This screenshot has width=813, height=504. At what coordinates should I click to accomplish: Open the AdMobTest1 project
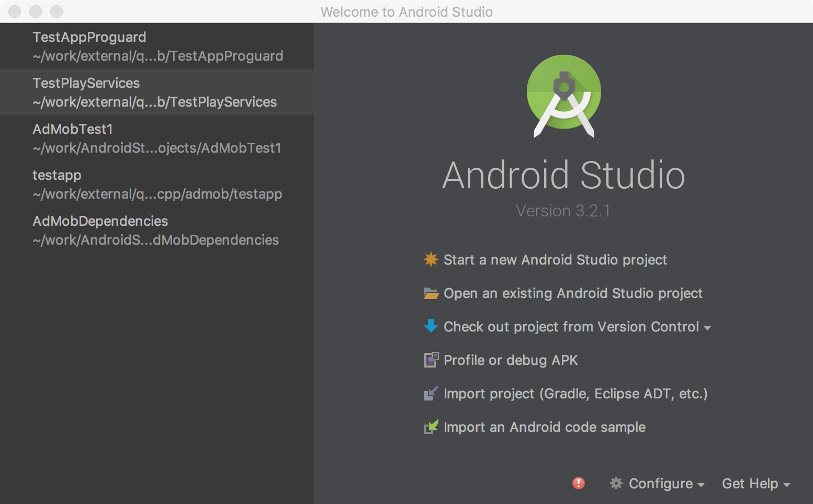pyautogui.click(x=157, y=138)
